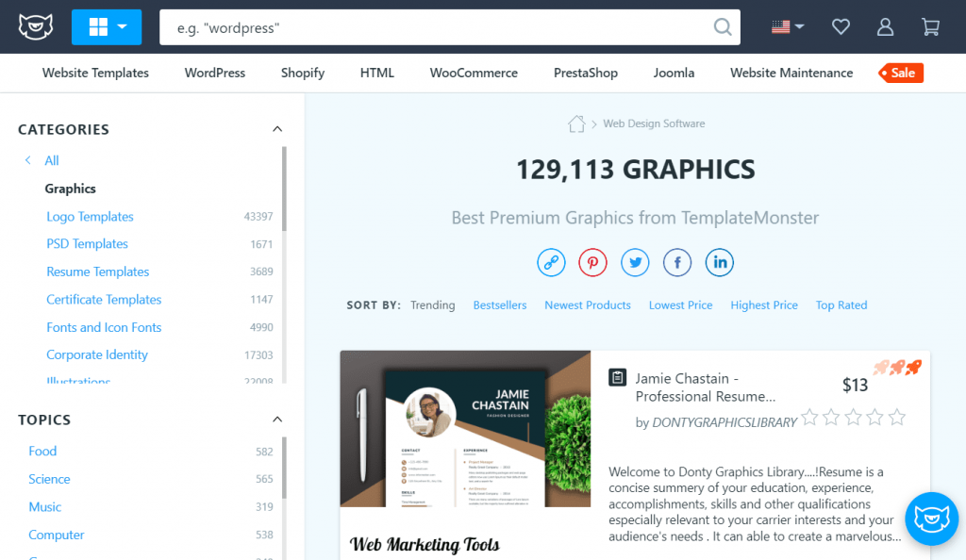Click the fifth rating star

point(897,418)
